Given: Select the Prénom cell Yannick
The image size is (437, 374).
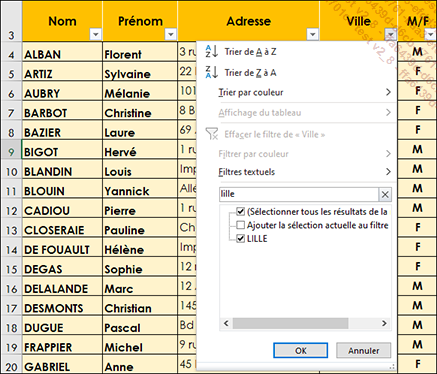Looking at the screenshot, I should click(x=140, y=189).
